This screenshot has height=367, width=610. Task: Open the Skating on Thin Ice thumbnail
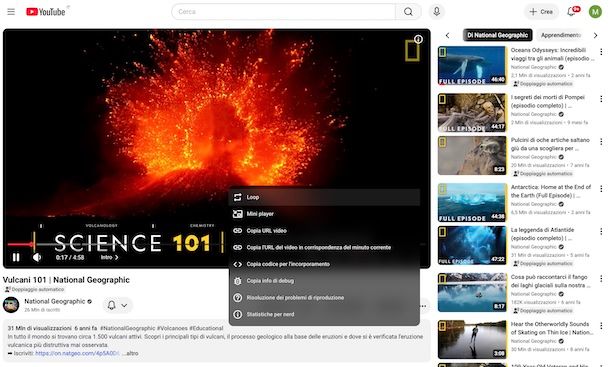click(x=472, y=339)
